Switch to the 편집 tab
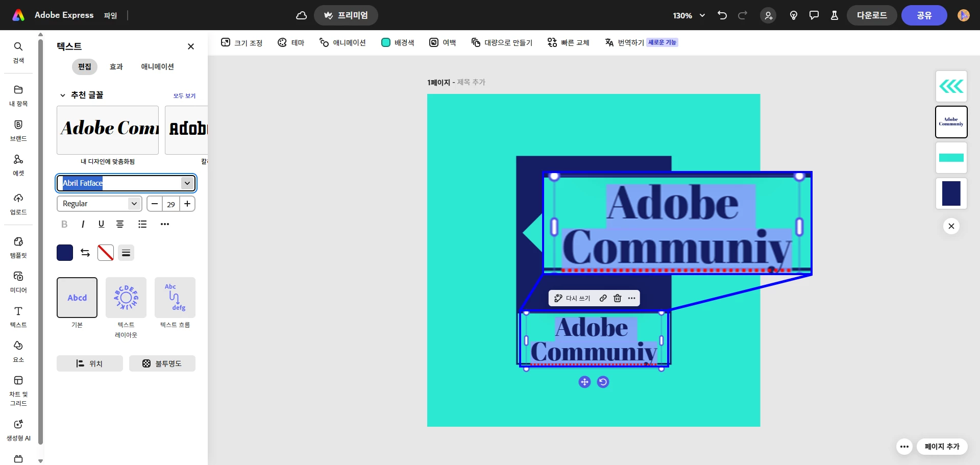Viewport: 980px width, 465px height. tap(85, 67)
